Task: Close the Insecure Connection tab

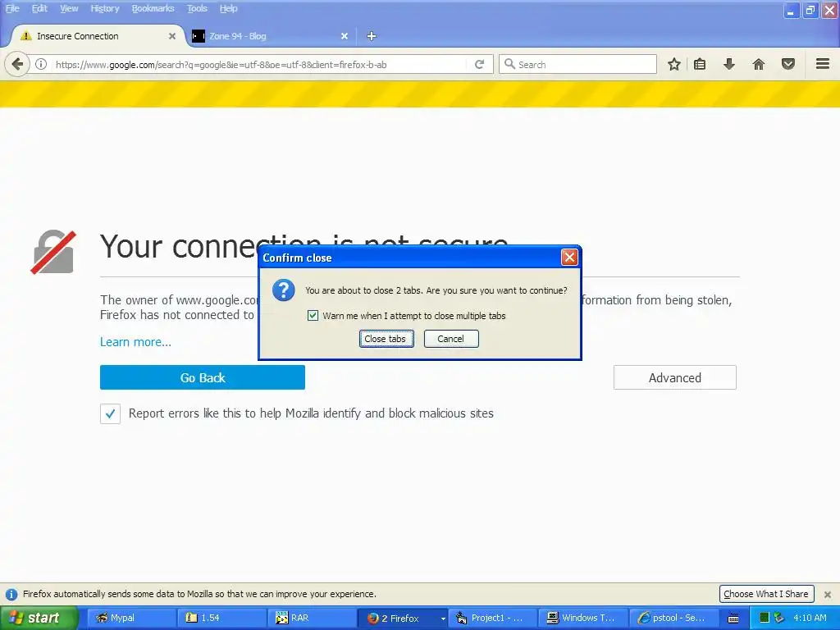Action: [172, 36]
